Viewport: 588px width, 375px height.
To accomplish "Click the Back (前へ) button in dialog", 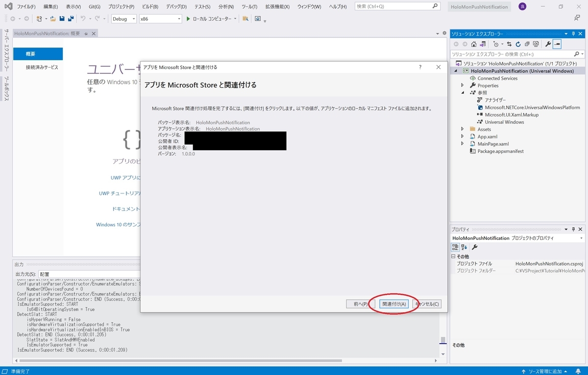I will [x=361, y=304].
